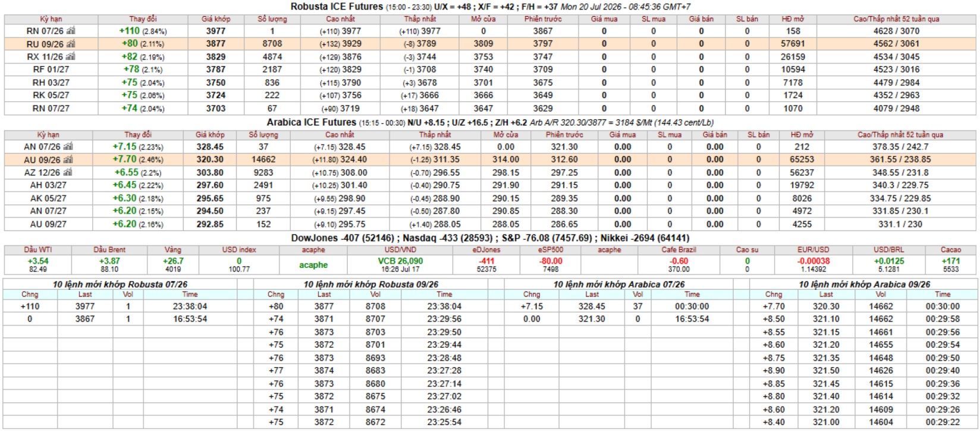Open the chart icon beside RN 07/26

[71, 30]
